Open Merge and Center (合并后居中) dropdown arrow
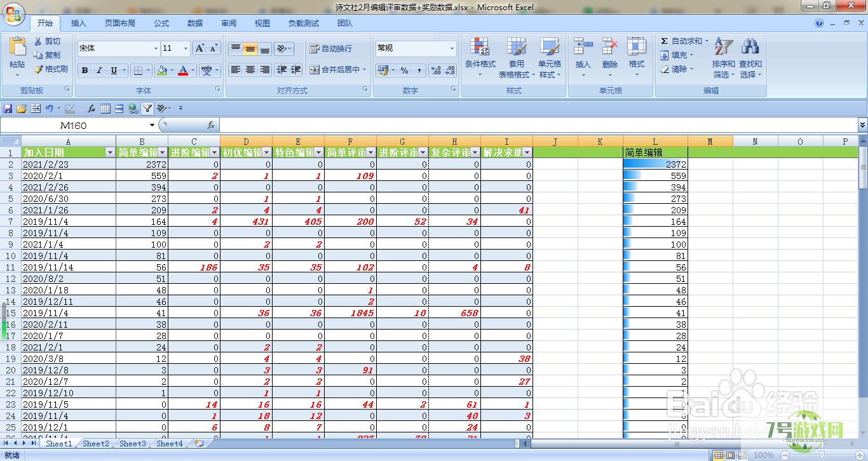The width and height of the screenshot is (868, 461). tap(365, 70)
